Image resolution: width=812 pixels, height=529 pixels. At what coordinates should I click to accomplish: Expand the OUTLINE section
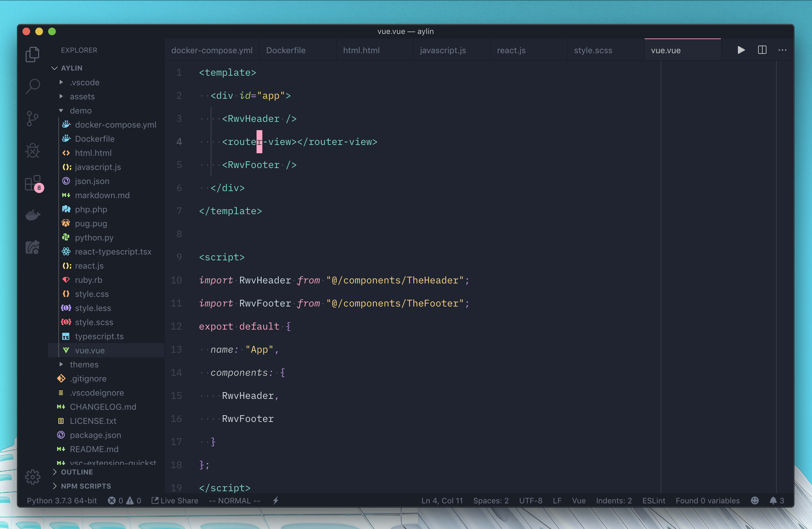77,472
